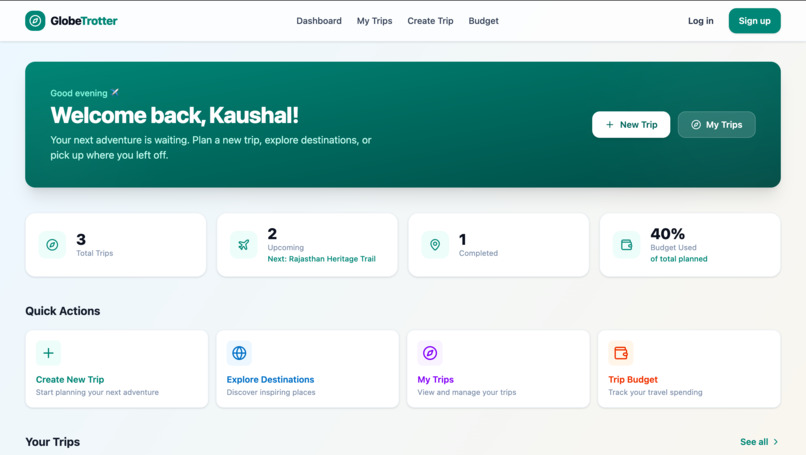Click the 'Completed' label

tap(478, 253)
